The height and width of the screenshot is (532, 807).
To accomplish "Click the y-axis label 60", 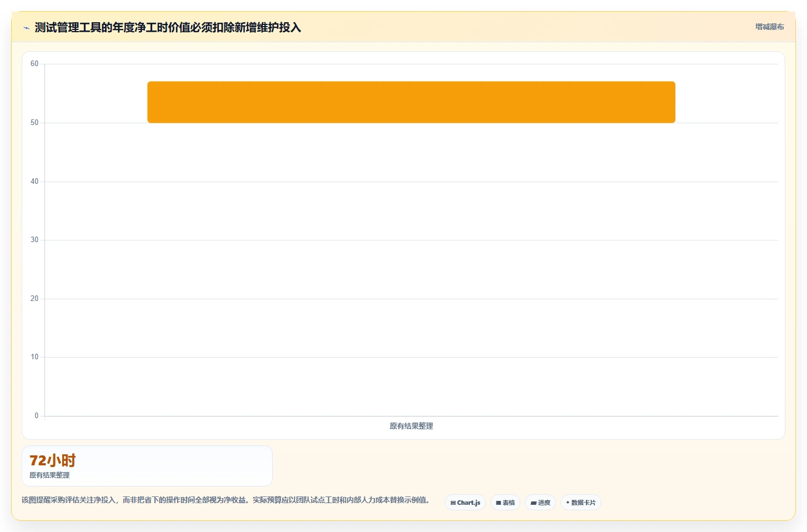I will pos(34,64).
